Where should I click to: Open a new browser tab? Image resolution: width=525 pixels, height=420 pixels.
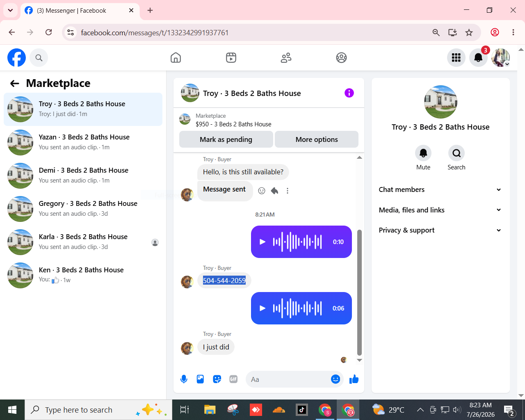pos(150,10)
